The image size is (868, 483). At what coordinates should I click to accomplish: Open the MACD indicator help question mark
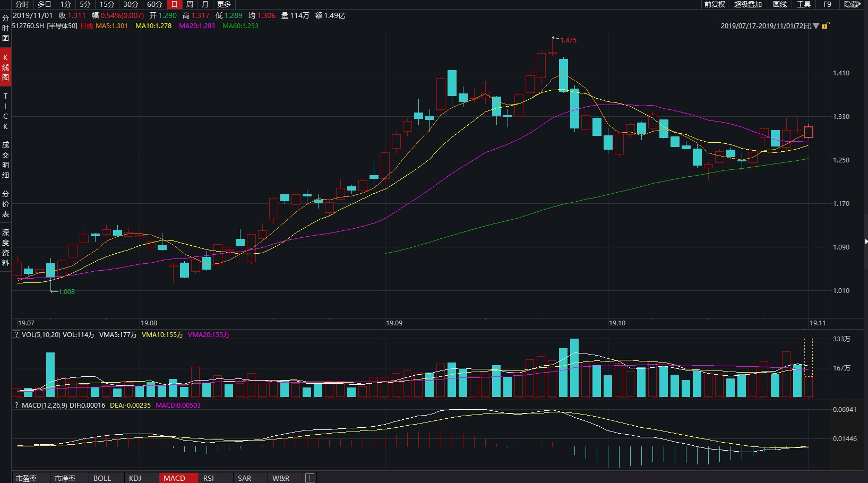[x=16, y=405]
